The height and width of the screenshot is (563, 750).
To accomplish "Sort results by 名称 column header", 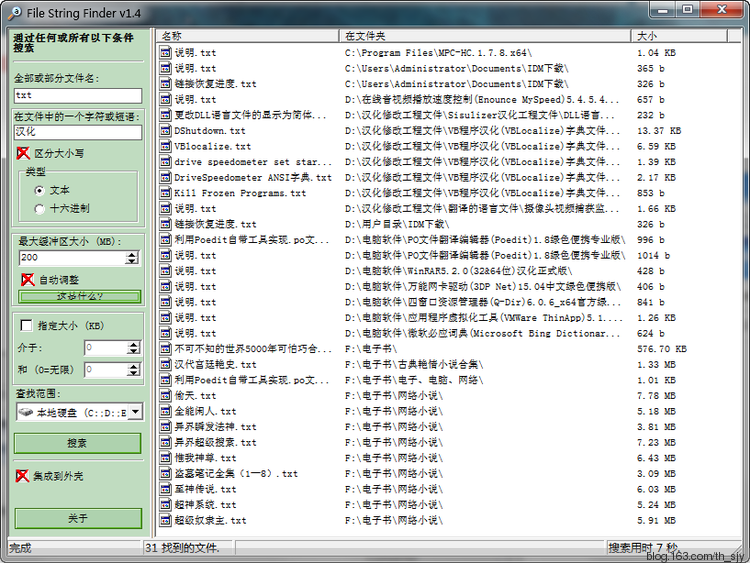I will tap(248, 36).
